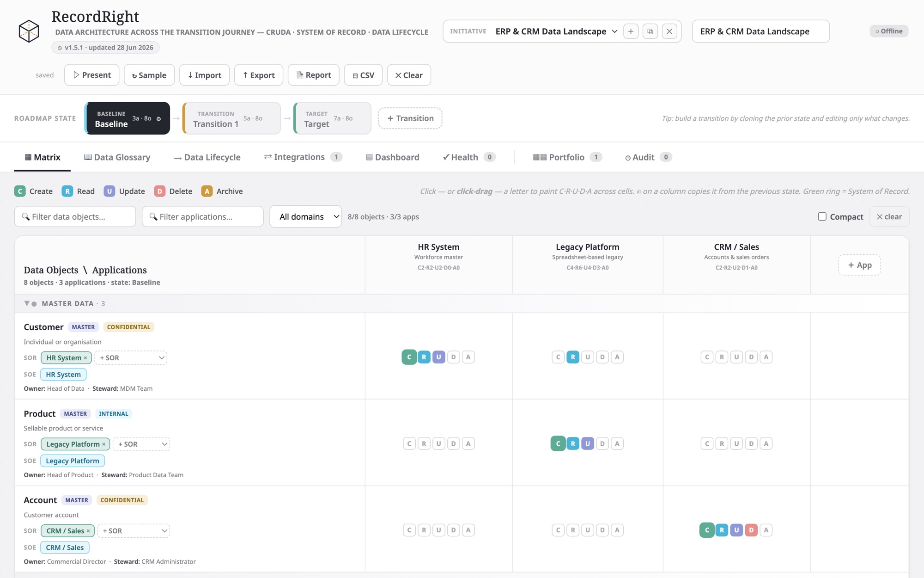Switch to the Matrix tab
This screenshot has width=924, height=578.
tap(43, 157)
